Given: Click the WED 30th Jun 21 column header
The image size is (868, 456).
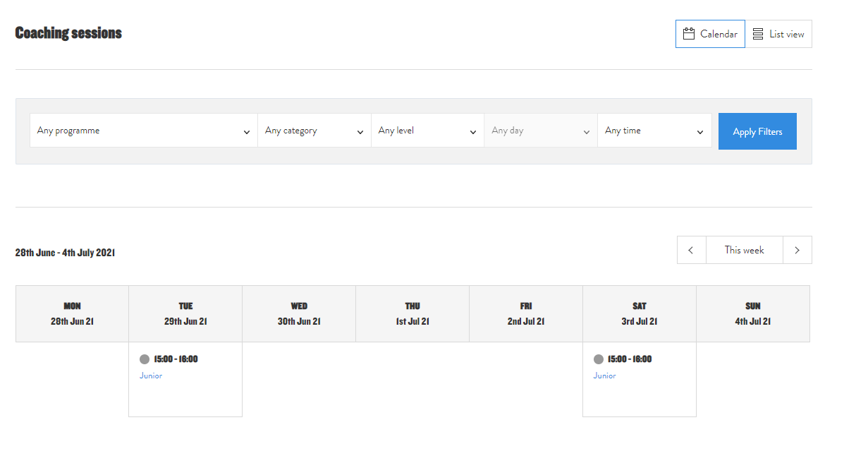Looking at the screenshot, I should pos(299,313).
